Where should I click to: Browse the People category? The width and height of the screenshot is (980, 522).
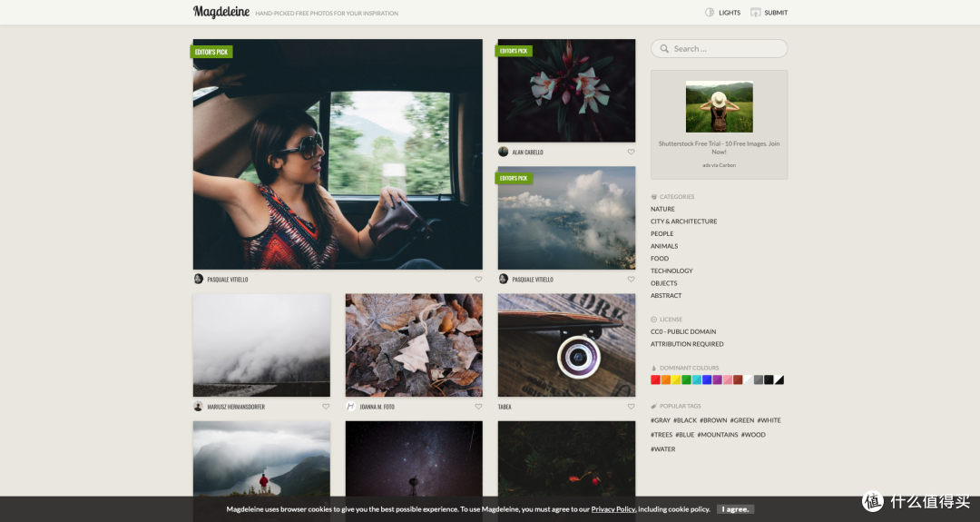pyautogui.click(x=661, y=234)
